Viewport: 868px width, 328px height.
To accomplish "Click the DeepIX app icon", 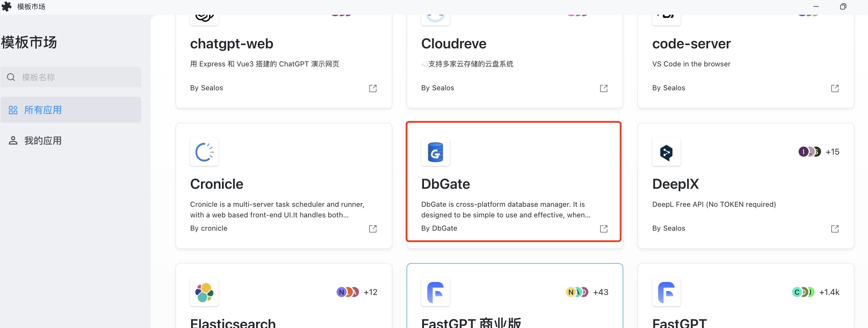I will coord(666,152).
